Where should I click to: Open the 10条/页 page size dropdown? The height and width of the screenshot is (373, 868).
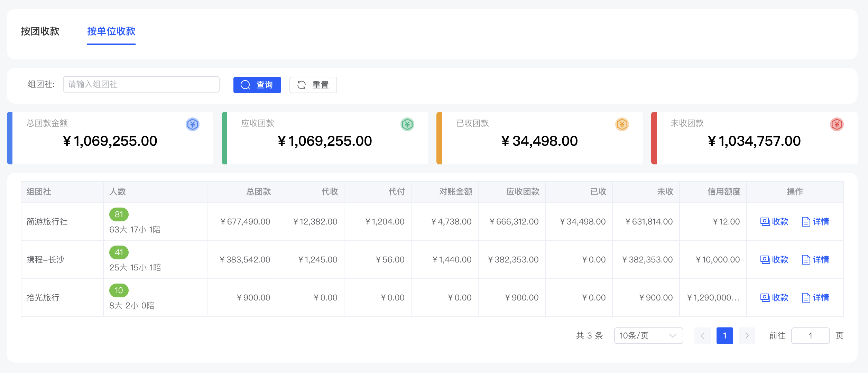pos(648,335)
